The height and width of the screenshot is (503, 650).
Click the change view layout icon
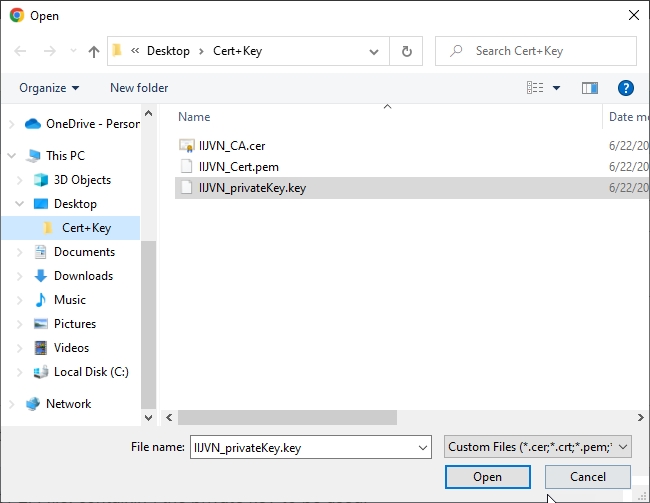point(536,88)
